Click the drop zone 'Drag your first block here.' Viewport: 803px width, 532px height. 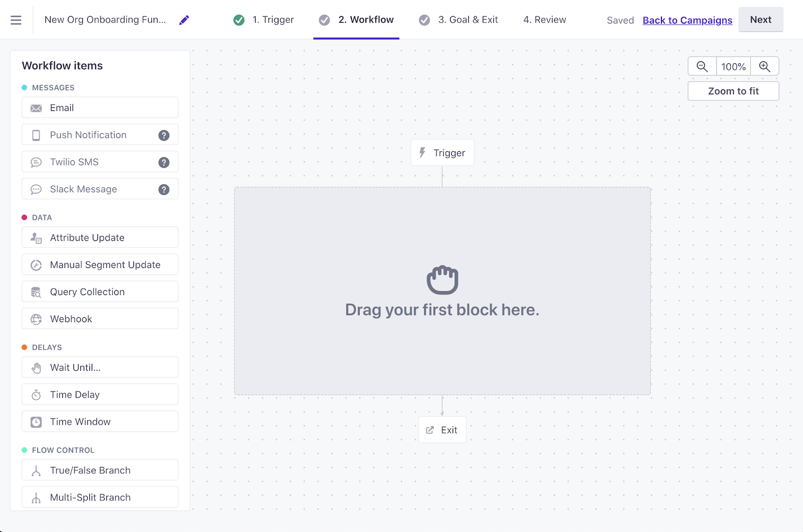point(442,291)
